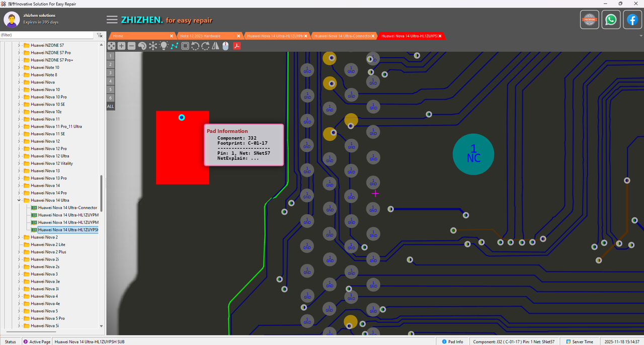The height and width of the screenshot is (345, 644).
Task: Select layer 6 button
Action: pyautogui.click(x=111, y=98)
